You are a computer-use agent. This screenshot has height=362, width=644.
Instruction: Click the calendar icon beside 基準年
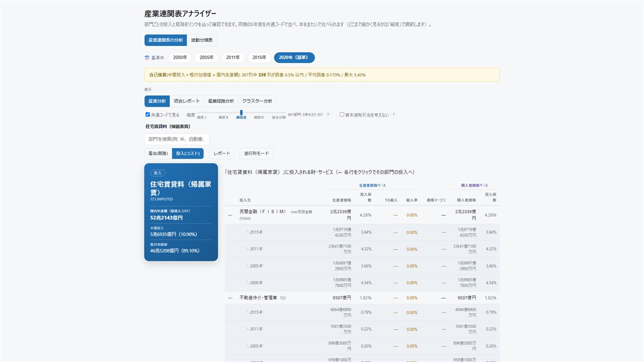pos(147,58)
